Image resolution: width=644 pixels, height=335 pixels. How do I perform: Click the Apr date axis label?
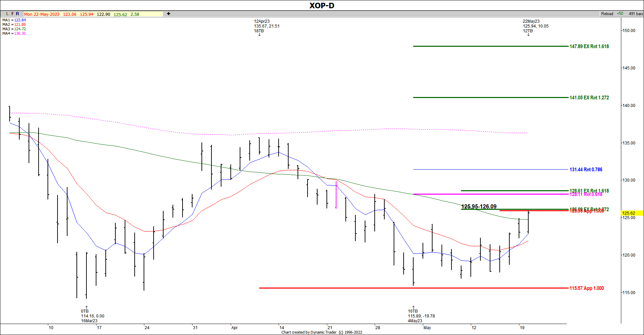[235, 328]
